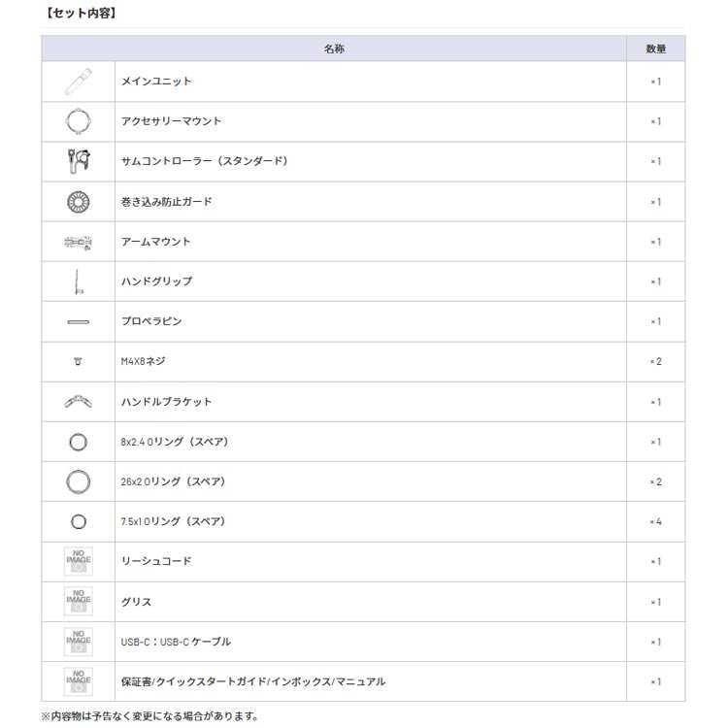Screen dimensions: 728x728
Task: Click the USB-C cable NO IMAGE thumbnail
Action: (x=78, y=642)
